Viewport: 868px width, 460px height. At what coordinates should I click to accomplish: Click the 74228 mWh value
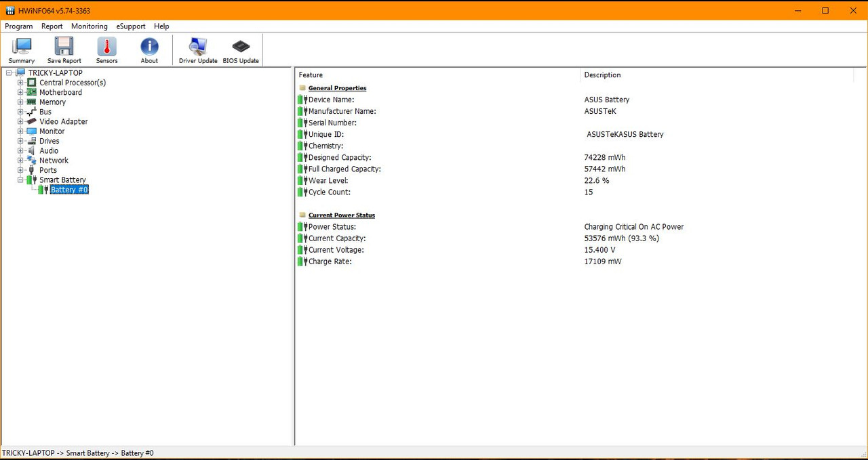click(605, 158)
